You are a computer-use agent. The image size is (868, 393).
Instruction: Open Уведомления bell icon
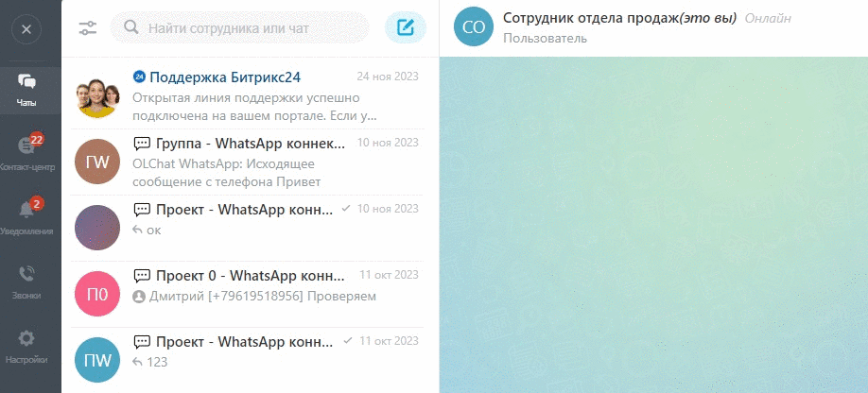tap(27, 215)
